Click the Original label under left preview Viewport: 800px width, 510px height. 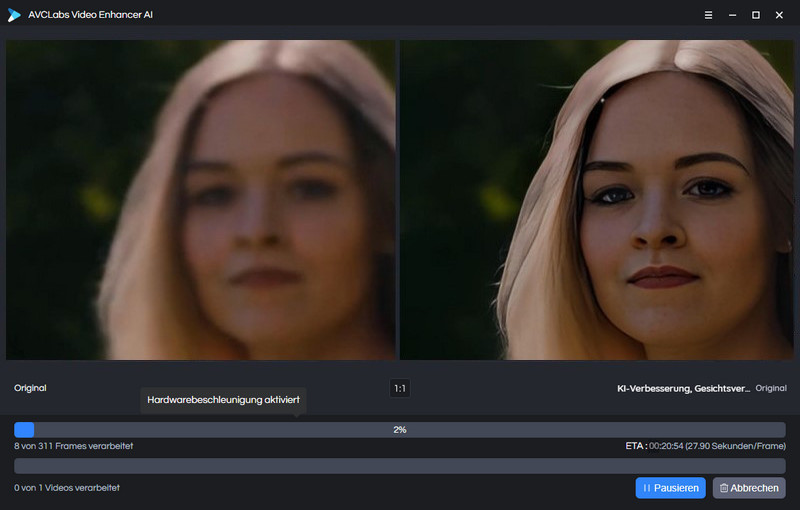tap(30, 388)
